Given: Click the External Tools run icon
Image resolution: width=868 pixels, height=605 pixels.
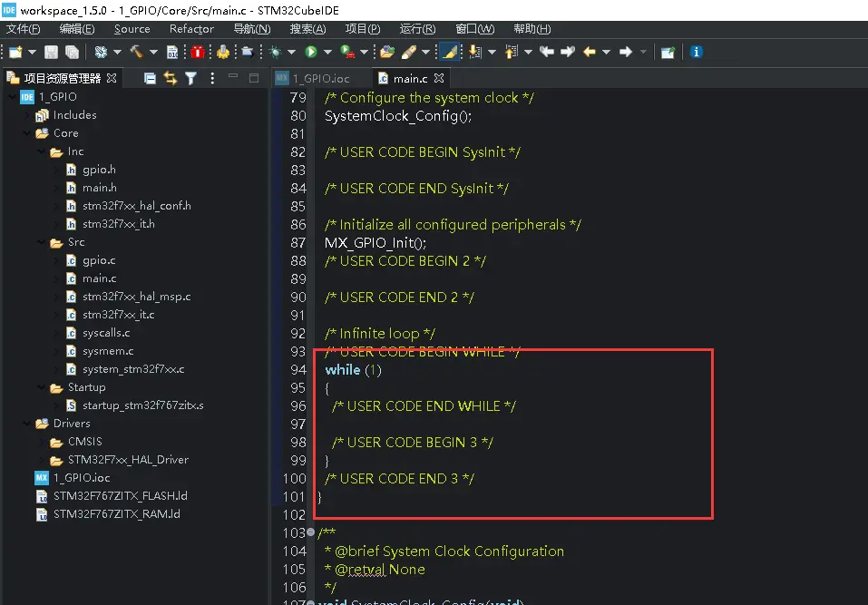Looking at the screenshot, I should click(x=347, y=52).
